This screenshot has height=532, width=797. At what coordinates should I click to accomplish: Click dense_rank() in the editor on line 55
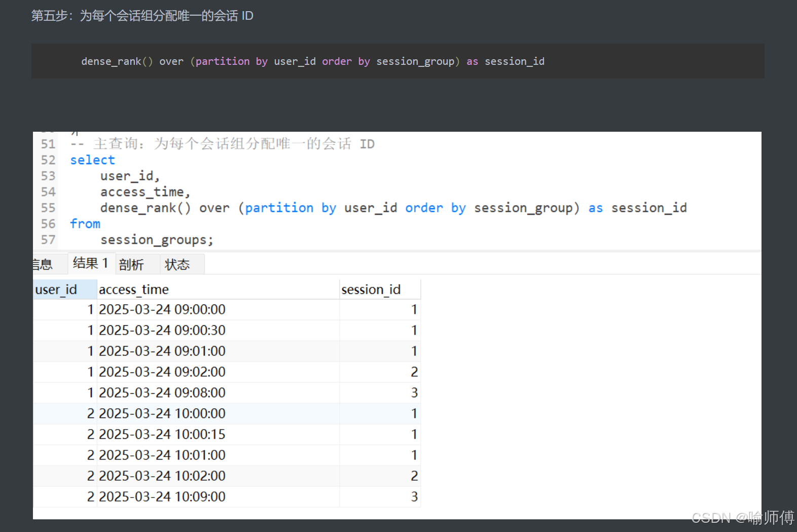tap(146, 208)
